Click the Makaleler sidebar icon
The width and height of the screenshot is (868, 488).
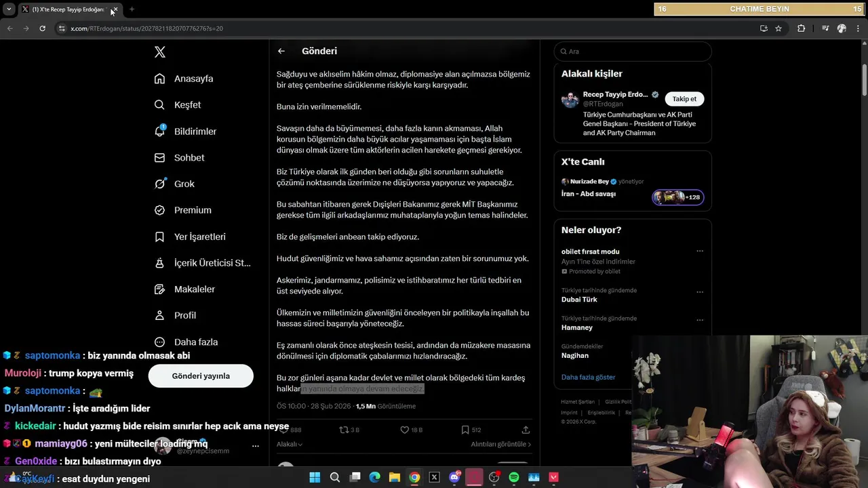[159, 289]
